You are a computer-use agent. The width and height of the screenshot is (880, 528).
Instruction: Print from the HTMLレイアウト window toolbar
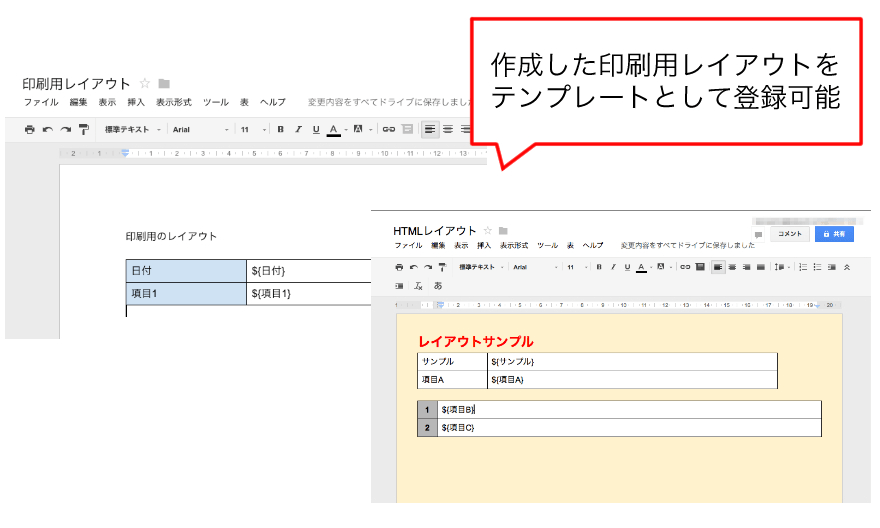[399, 267]
